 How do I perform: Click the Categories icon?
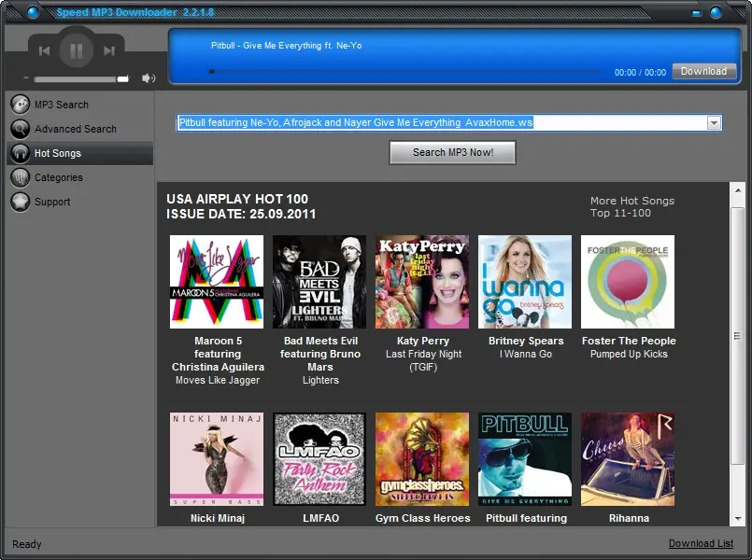(x=21, y=177)
